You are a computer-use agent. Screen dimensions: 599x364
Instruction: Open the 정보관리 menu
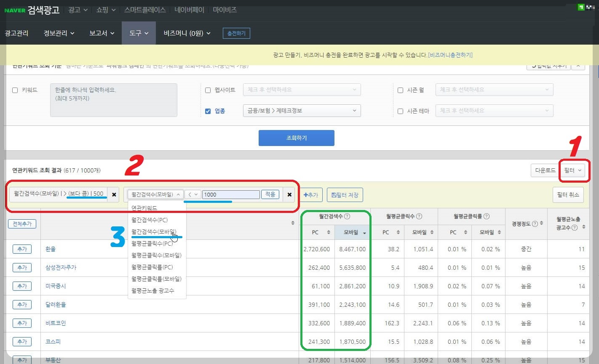tap(59, 33)
